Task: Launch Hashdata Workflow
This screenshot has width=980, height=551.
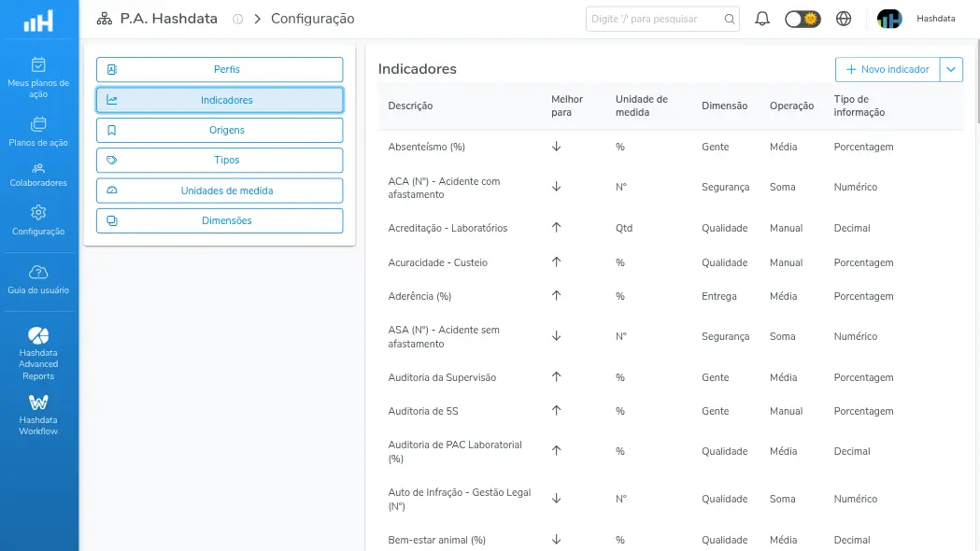Action: pos(38,415)
